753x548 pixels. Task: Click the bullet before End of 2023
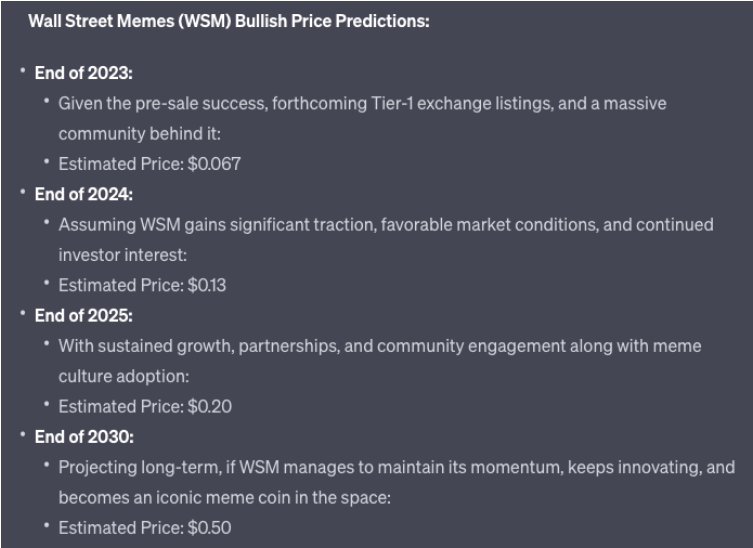tap(23, 71)
